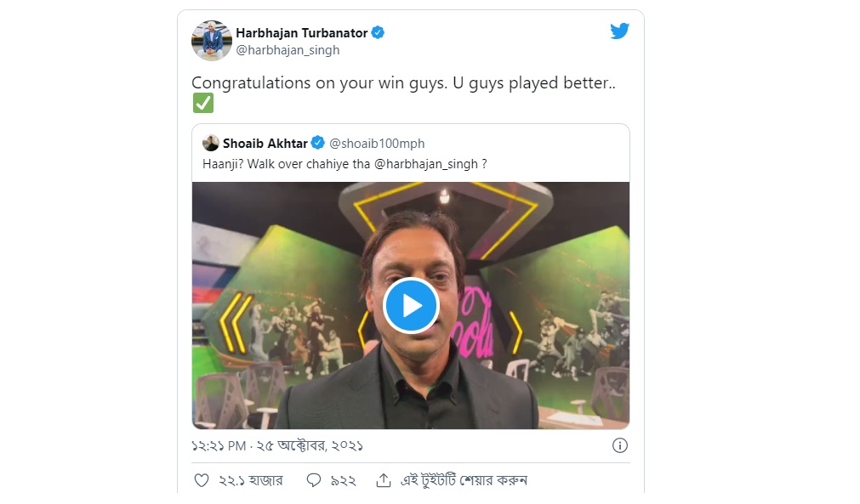Image resolution: width=860 pixels, height=504 pixels.
Task: Open the @shoaib100mph handle link
Action: (377, 144)
